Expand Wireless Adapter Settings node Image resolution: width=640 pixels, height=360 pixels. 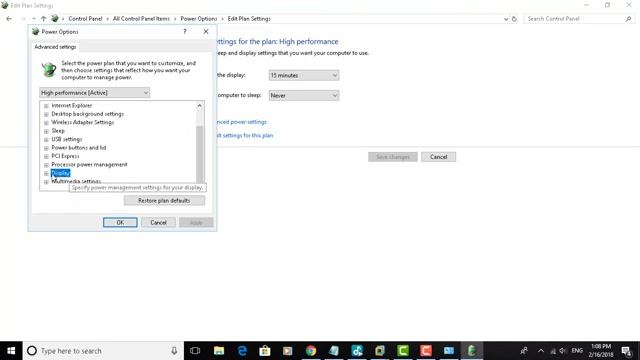[x=46, y=122]
